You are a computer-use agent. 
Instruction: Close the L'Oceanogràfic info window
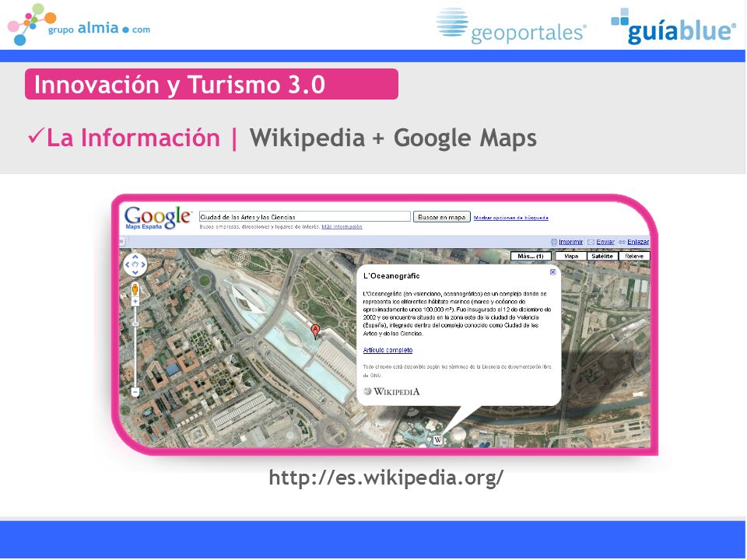point(552,272)
